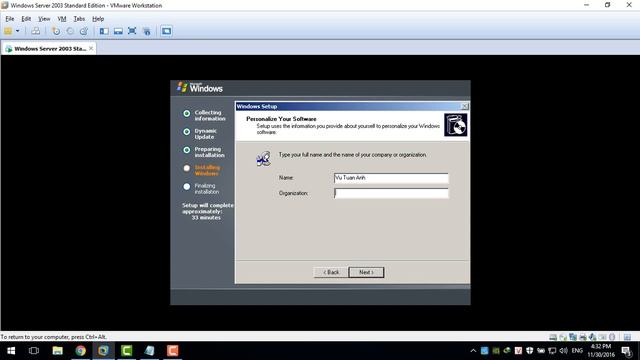
Task: Click the 'To return to your computer' status text
Action: [53, 337]
